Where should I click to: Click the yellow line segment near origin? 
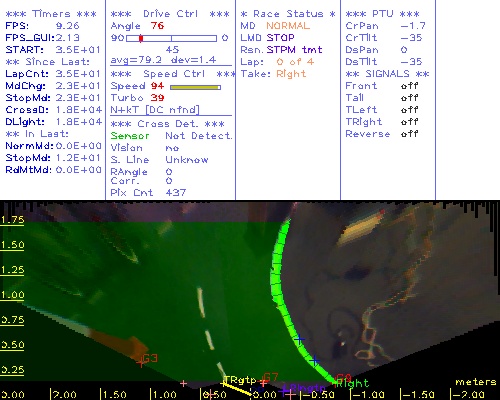point(237,389)
